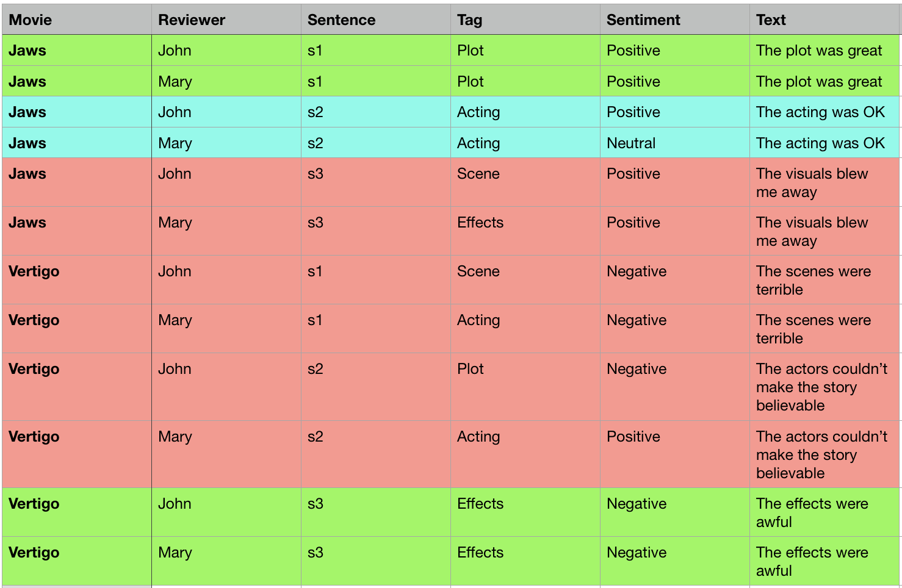Click John's 'The acting was OK' text cell
Image resolution: width=902 pixels, height=588 pixels.
825,112
